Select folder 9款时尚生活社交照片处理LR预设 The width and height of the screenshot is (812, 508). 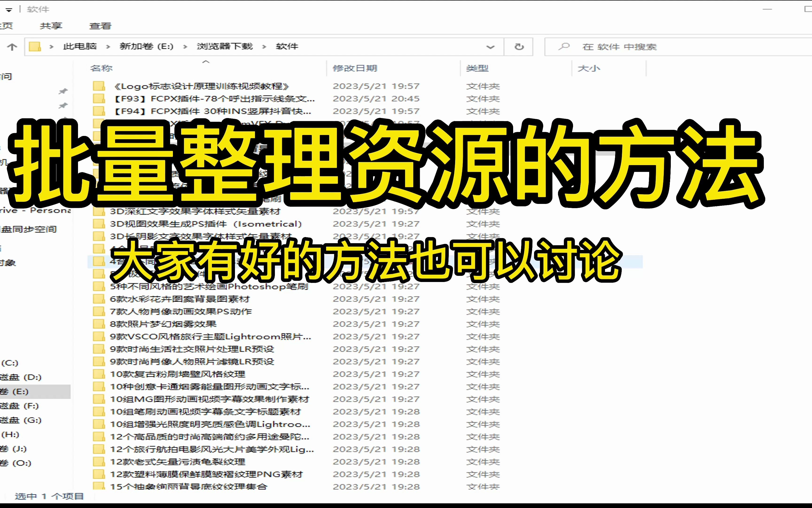point(192,349)
